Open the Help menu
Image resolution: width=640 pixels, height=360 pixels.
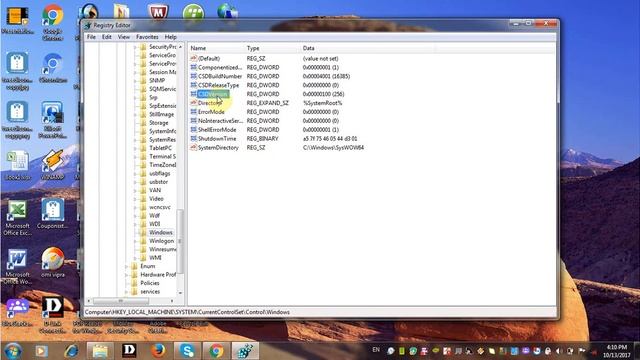[x=171, y=37]
